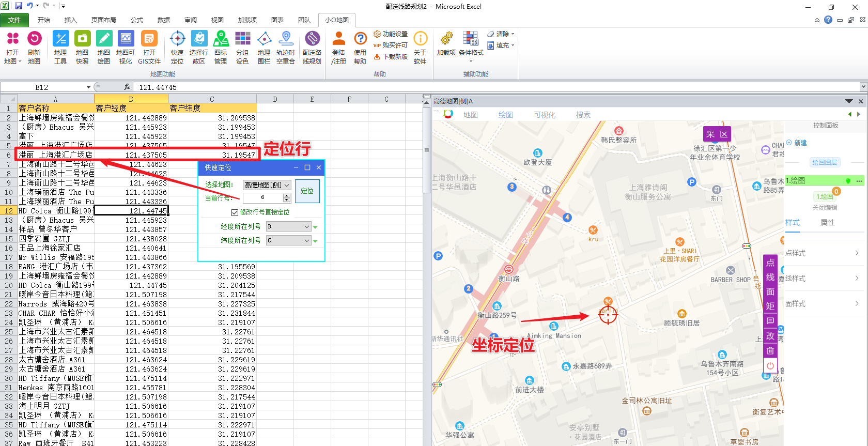
Task: Toggle green visibility dot of 1.绘图 layer
Action: click(848, 181)
